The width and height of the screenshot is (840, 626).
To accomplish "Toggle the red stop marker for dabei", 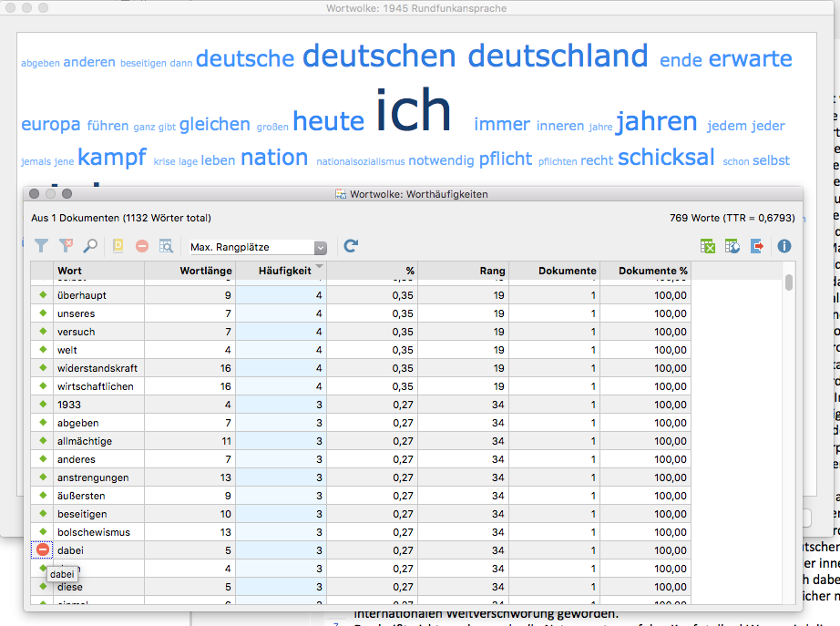I will [x=42, y=549].
